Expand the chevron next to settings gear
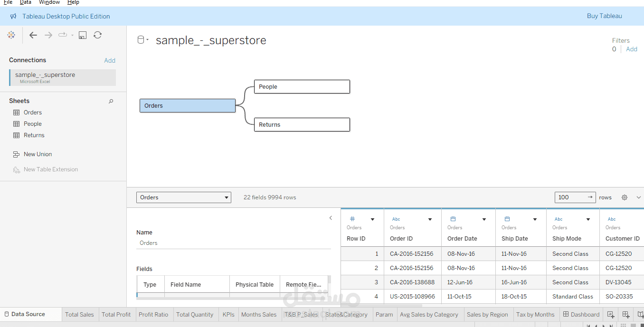 point(639,197)
